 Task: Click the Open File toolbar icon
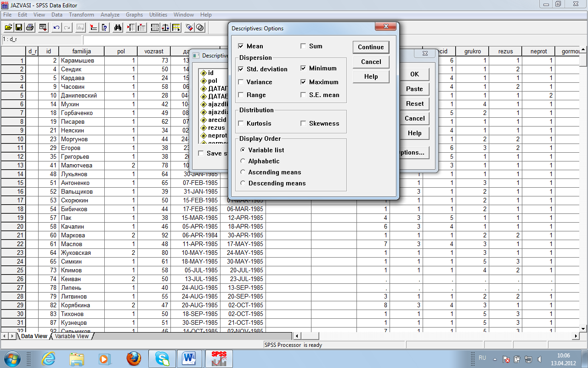click(8, 28)
